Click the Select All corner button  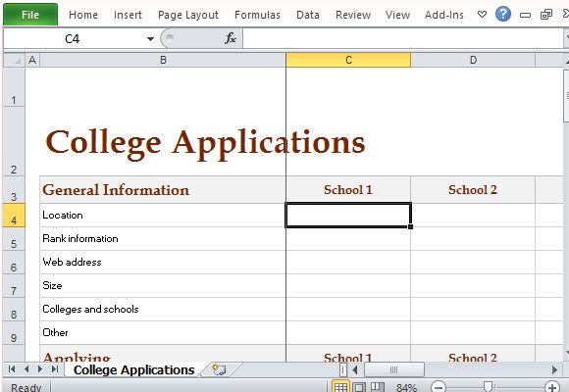[14, 60]
